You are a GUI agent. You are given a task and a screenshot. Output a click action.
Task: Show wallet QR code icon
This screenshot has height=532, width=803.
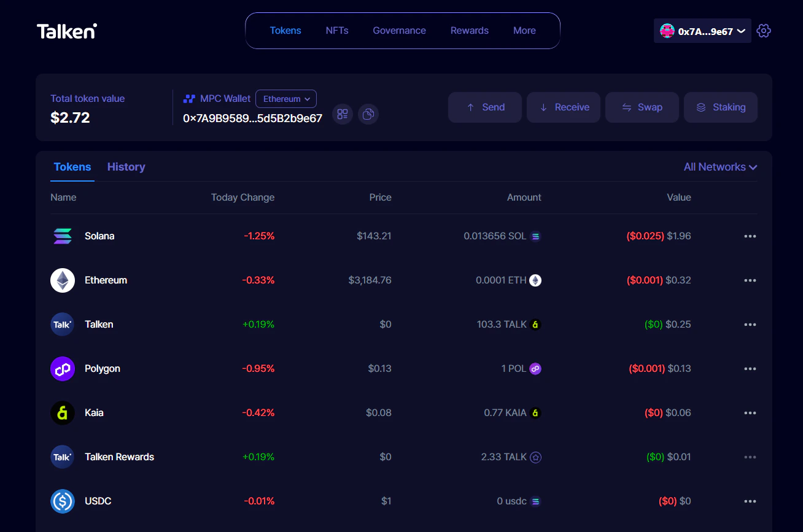point(343,114)
